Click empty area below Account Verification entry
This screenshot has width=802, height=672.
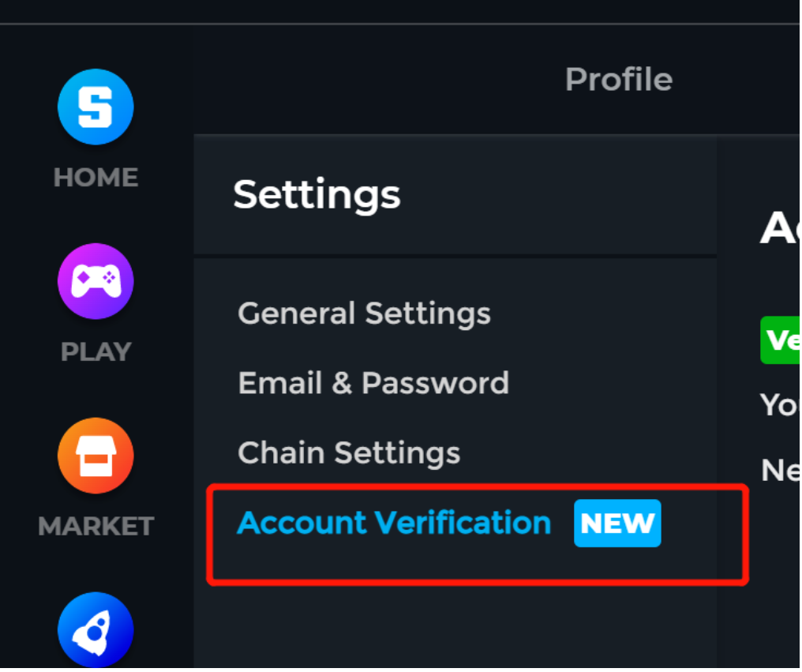click(455, 625)
